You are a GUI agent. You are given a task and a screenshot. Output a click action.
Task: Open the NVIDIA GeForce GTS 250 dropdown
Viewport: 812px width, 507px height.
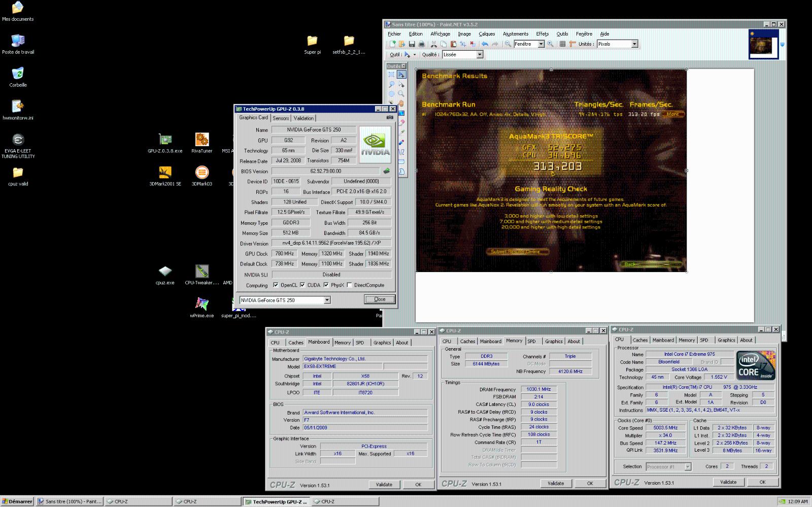(327, 300)
